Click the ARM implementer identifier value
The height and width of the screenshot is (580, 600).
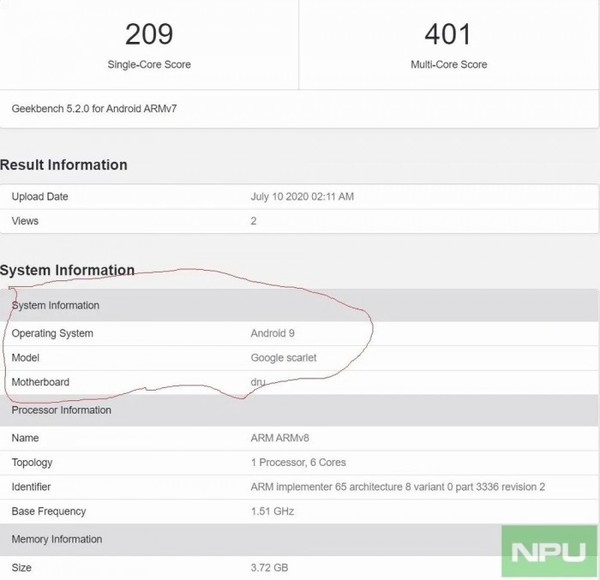click(x=395, y=487)
